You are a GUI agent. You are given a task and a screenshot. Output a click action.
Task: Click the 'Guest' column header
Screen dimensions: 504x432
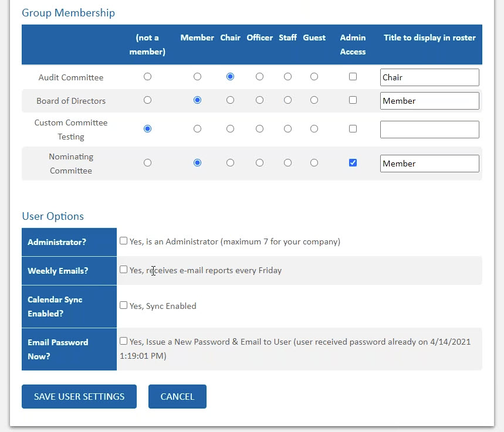click(x=314, y=38)
